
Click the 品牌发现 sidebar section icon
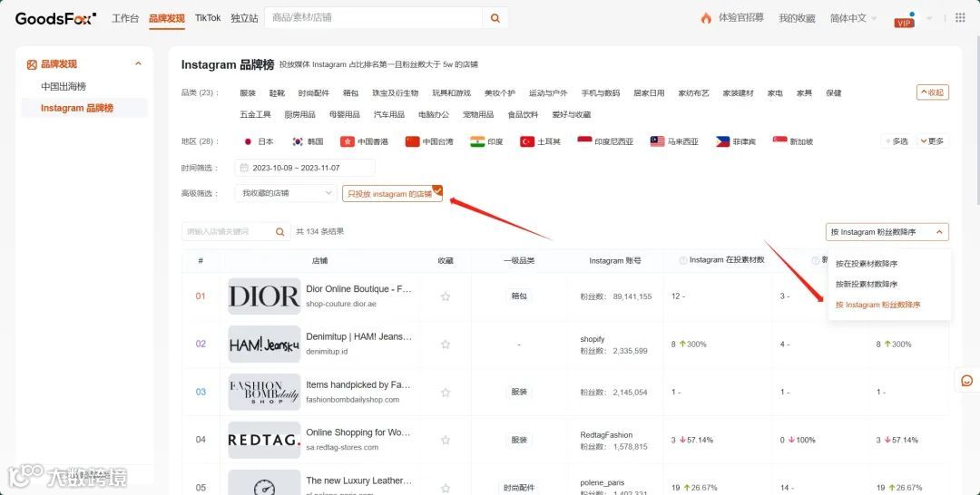click(32, 64)
